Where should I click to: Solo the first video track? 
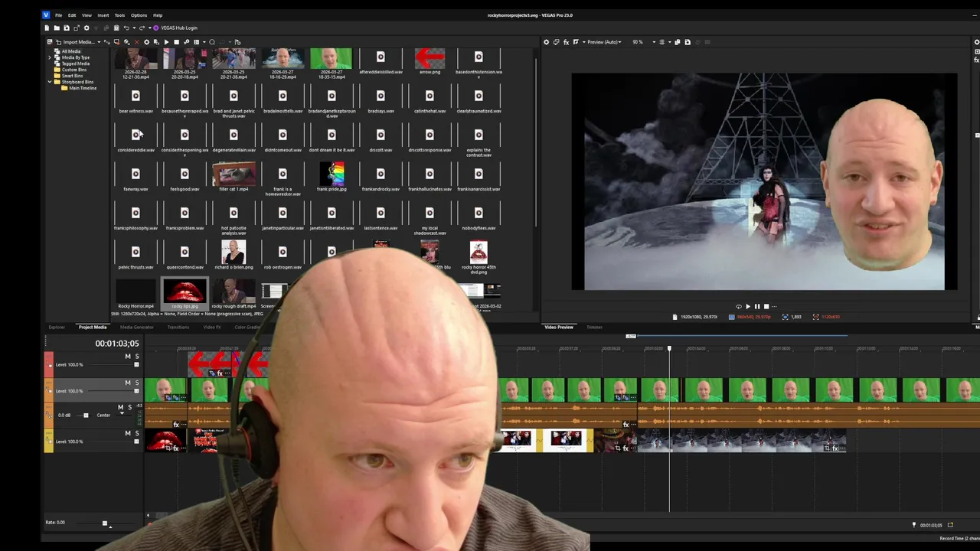pyautogui.click(x=137, y=356)
